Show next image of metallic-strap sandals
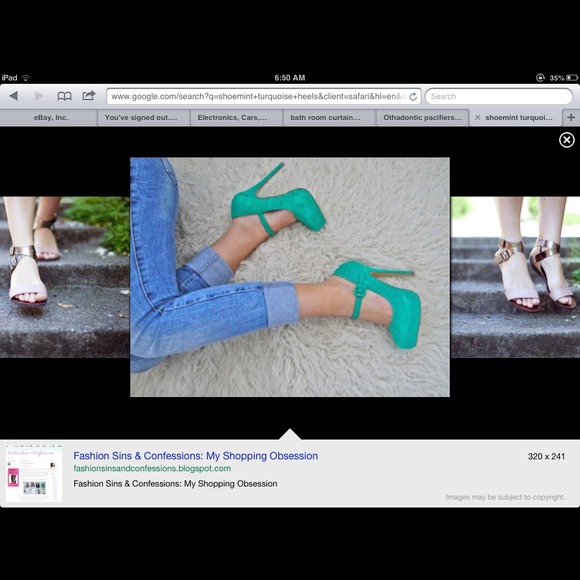The height and width of the screenshot is (580, 580). pyautogui.click(x=516, y=277)
